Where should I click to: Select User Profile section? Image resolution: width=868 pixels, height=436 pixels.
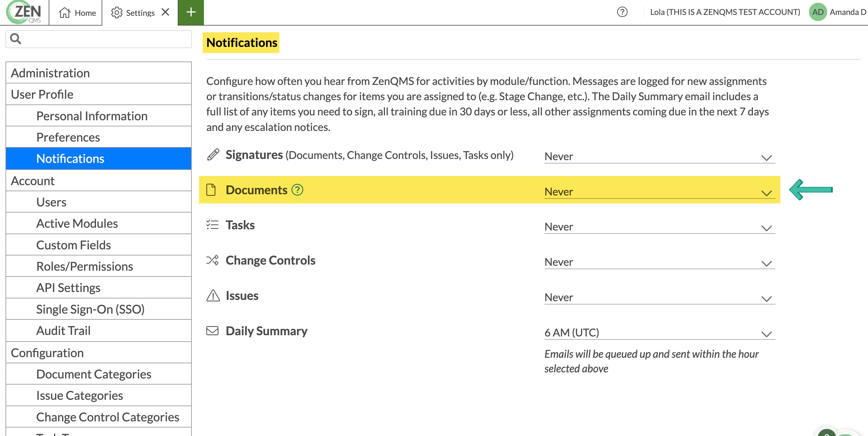tap(98, 94)
